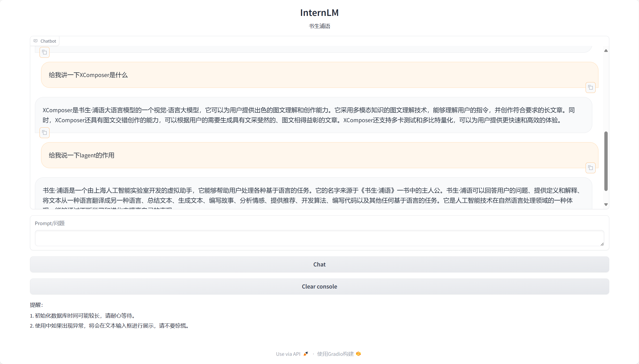
Task: Click the rocket icon beside Use via API
Action: tap(306, 354)
